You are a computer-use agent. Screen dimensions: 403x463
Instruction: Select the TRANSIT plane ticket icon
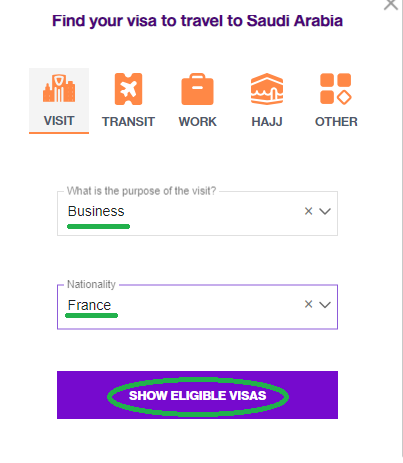[128, 89]
